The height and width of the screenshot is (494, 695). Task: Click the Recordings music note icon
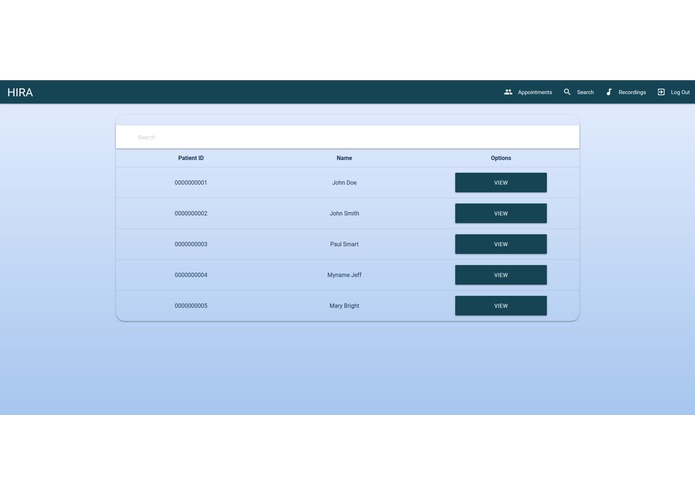pos(609,92)
